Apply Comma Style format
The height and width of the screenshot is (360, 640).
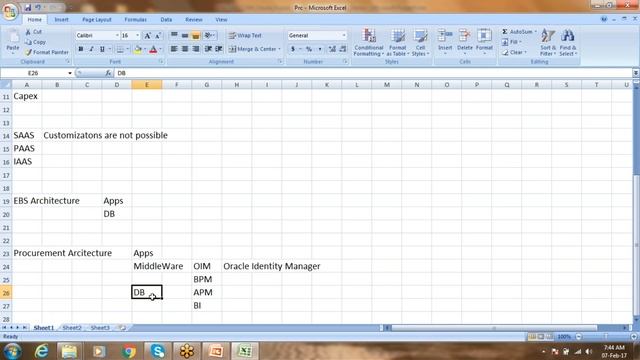(x=320, y=49)
